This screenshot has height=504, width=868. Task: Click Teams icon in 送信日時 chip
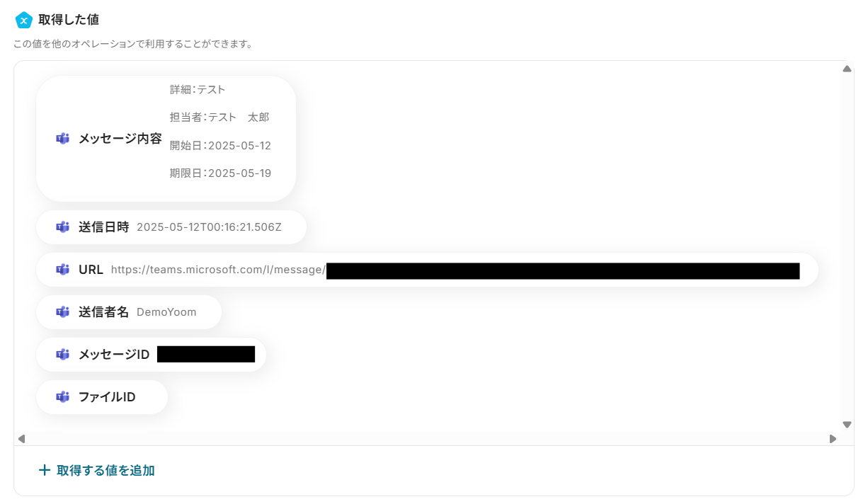coord(63,227)
